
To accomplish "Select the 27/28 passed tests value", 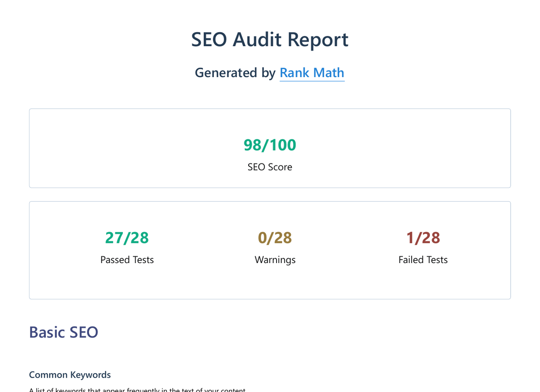I will pos(127,238).
